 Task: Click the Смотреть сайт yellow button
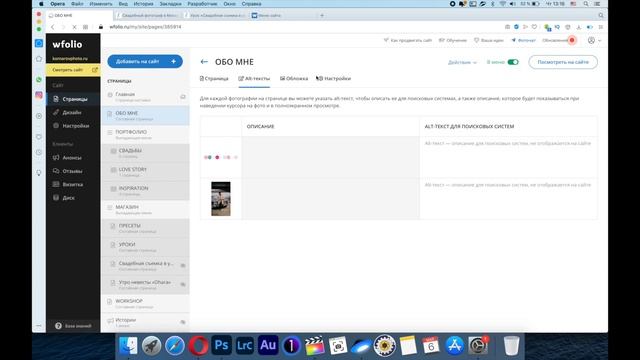point(73,70)
